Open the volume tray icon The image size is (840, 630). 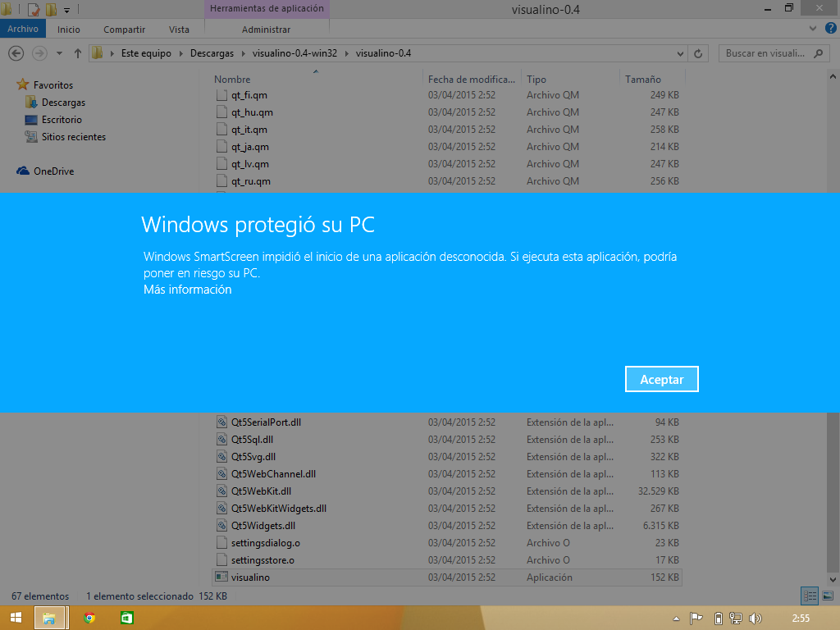click(x=756, y=619)
